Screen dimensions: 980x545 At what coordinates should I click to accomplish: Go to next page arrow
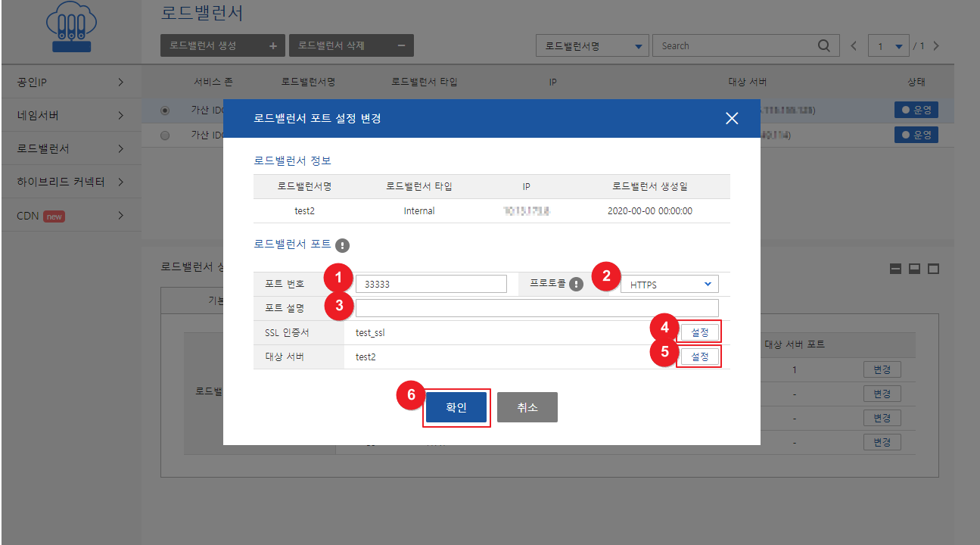tap(936, 46)
